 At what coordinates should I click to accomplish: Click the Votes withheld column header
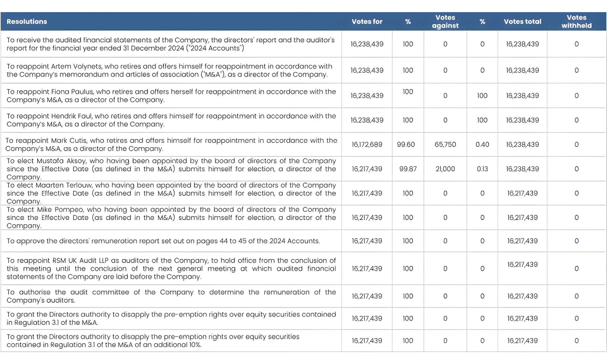pyautogui.click(x=576, y=22)
